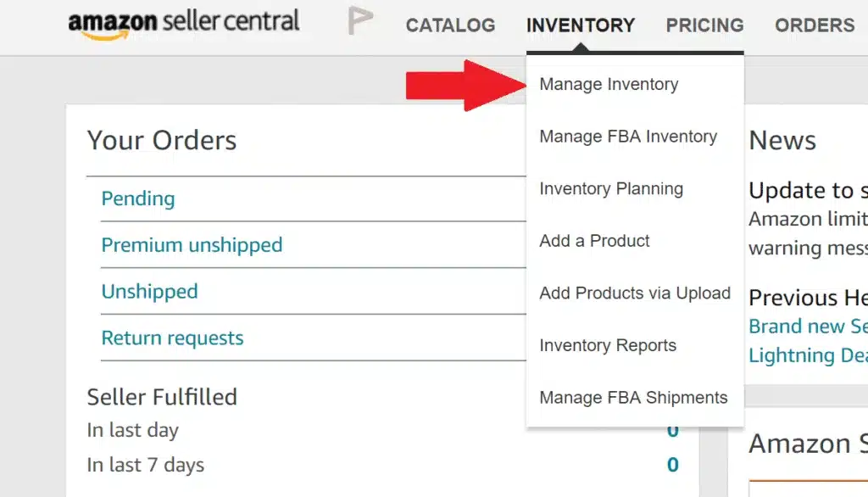View Return requests
This screenshot has width=868, height=497.
coord(173,338)
